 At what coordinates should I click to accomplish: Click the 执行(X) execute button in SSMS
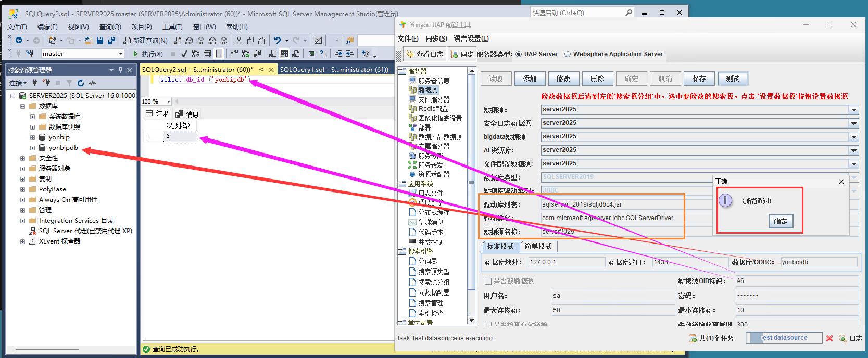coord(147,54)
